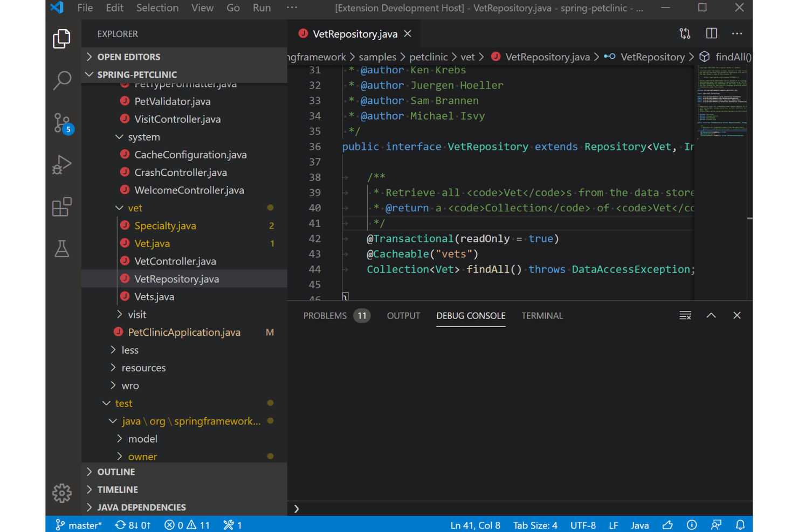Click petclinic in the breadcrumb
The width and height of the screenshot is (798, 532).
pos(429,57)
